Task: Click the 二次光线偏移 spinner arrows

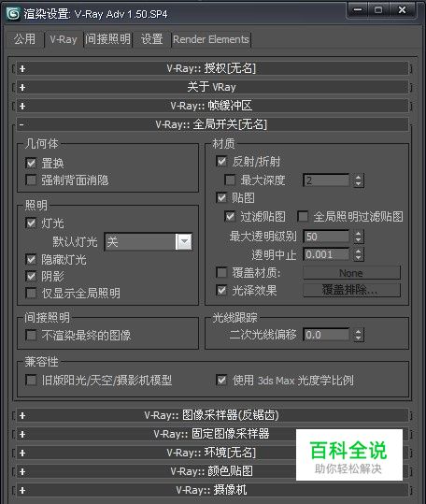Action: [359, 335]
